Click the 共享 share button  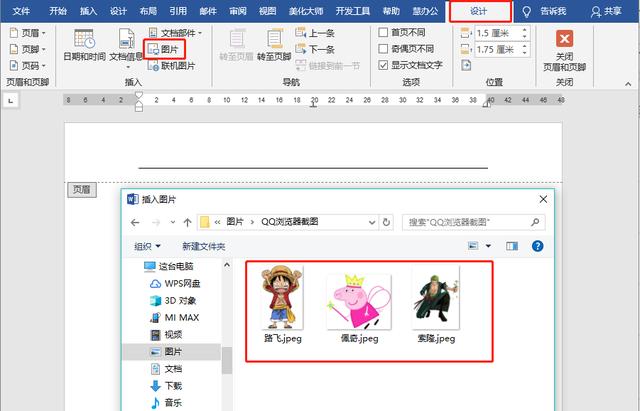pyautogui.click(x=607, y=11)
